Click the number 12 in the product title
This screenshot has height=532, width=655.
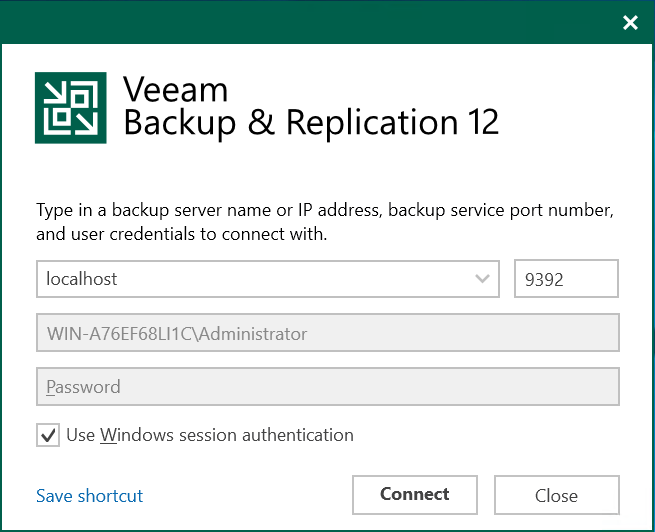tap(483, 122)
